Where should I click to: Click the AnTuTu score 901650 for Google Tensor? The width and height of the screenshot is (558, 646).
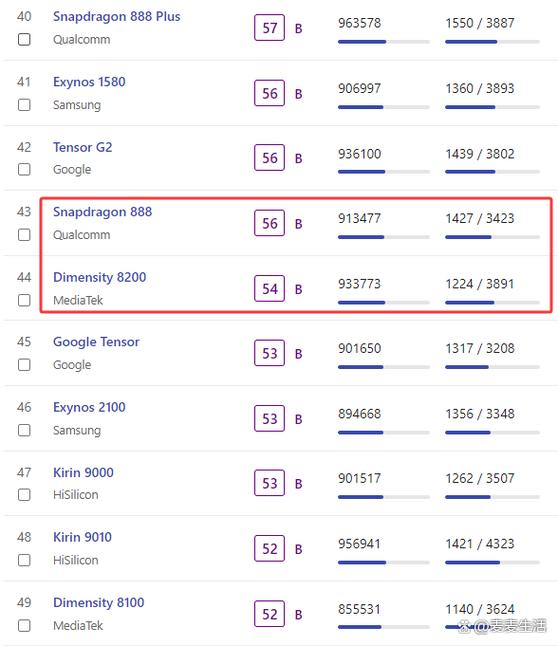[359, 349]
